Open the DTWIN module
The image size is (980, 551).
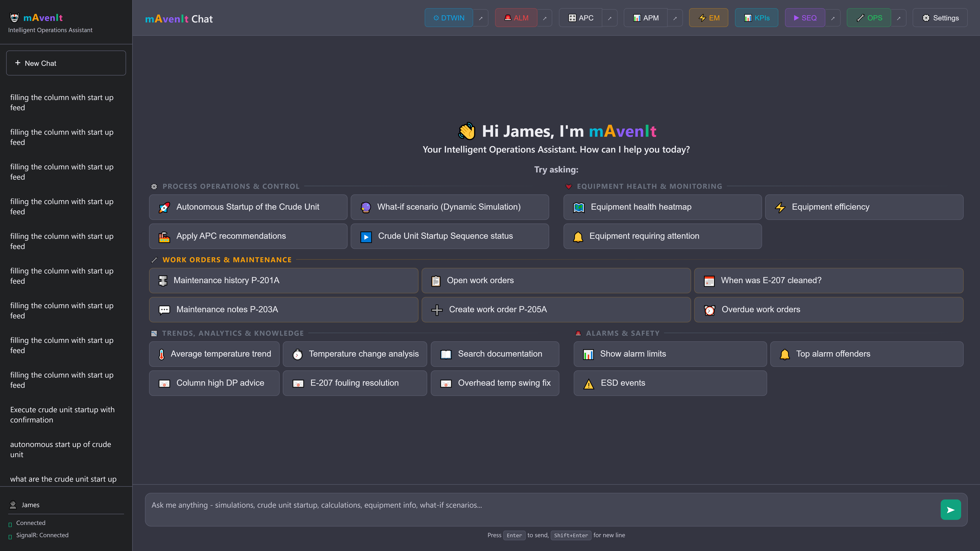click(x=449, y=18)
